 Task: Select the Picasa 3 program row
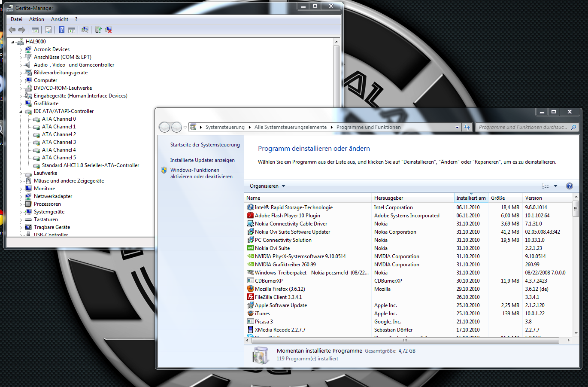408,322
